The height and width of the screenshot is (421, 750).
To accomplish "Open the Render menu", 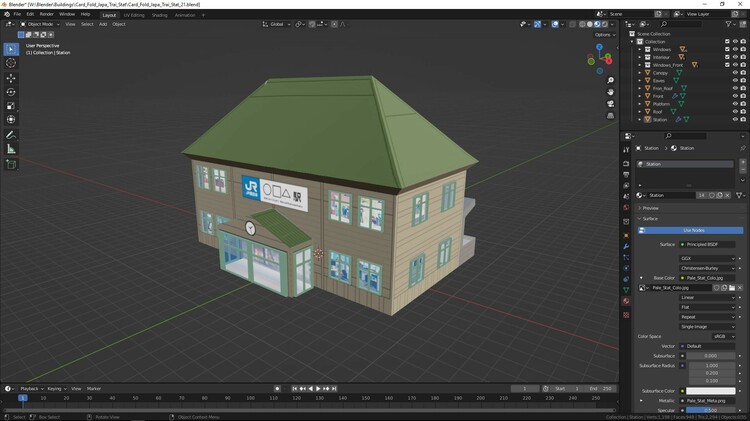I will click(47, 14).
